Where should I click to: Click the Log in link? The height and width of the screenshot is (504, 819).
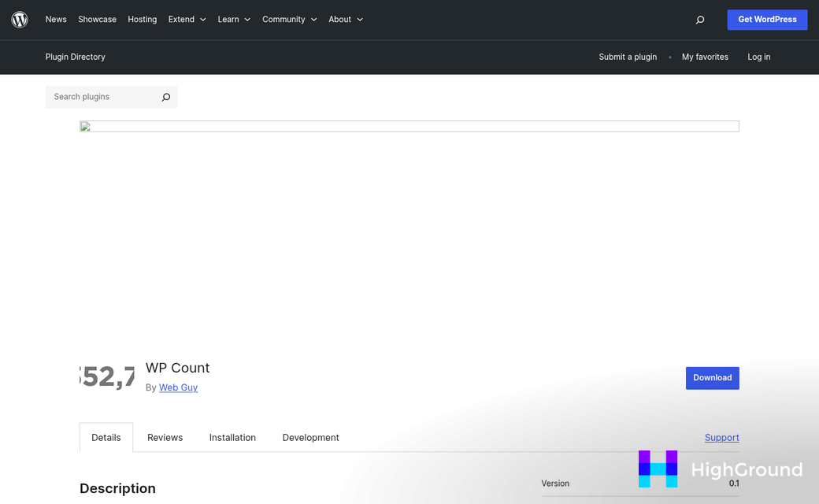tap(758, 57)
